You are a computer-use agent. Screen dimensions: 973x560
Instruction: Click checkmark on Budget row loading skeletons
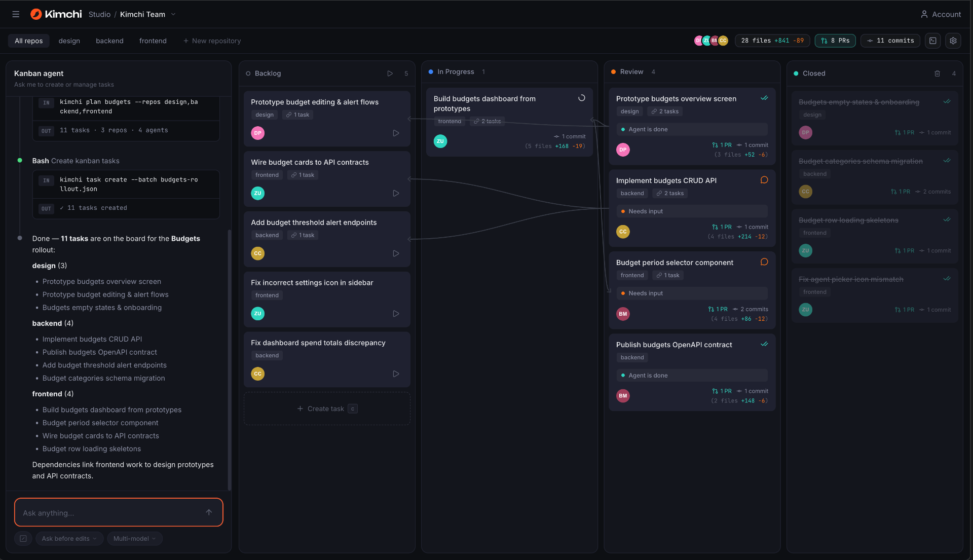[x=947, y=219]
